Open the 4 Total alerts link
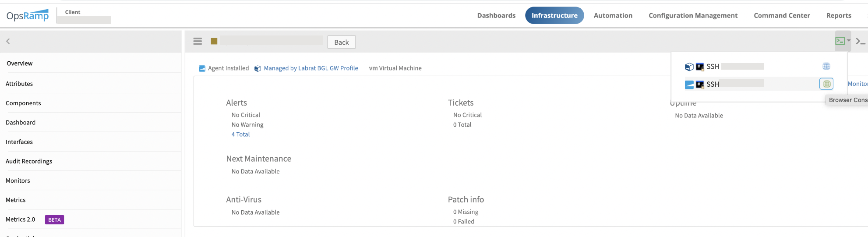Image resolution: width=868 pixels, height=237 pixels. click(240, 134)
